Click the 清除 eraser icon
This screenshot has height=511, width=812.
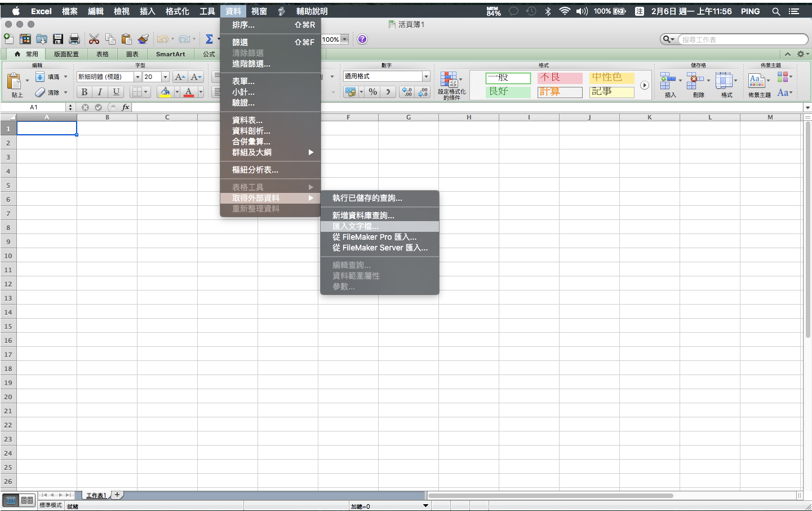(x=40, y=92)
